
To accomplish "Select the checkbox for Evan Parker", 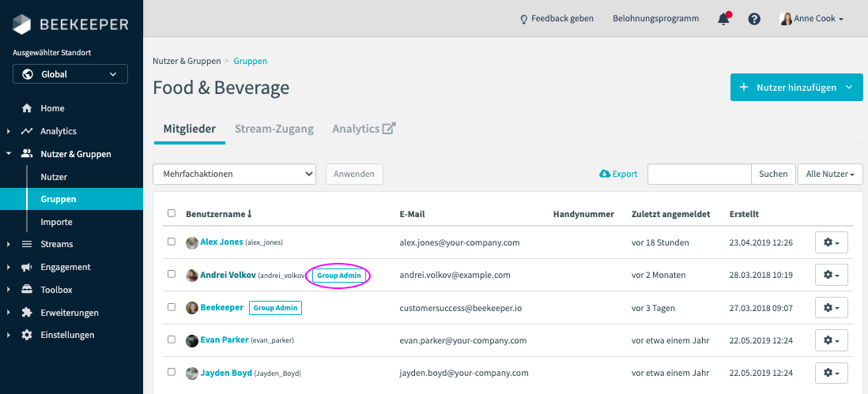I will [x=172, y=340].
